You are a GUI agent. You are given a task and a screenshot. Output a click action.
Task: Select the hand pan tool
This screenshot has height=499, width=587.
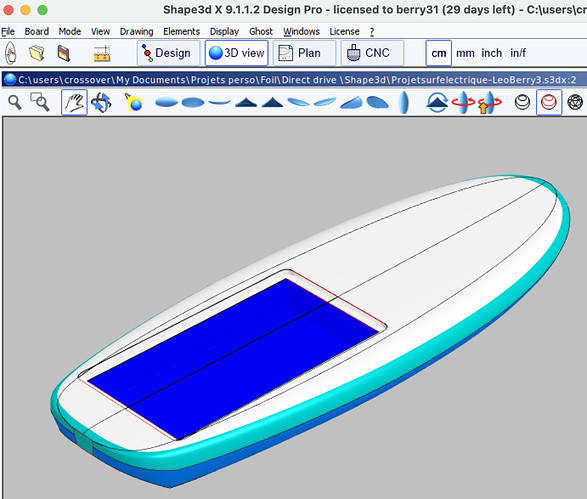[74, 102]
